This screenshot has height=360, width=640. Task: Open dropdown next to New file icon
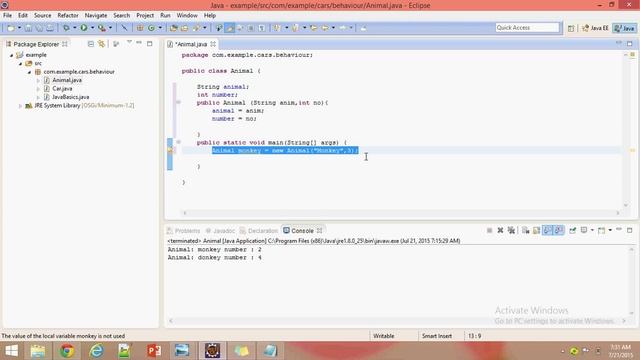click(19, 28)
